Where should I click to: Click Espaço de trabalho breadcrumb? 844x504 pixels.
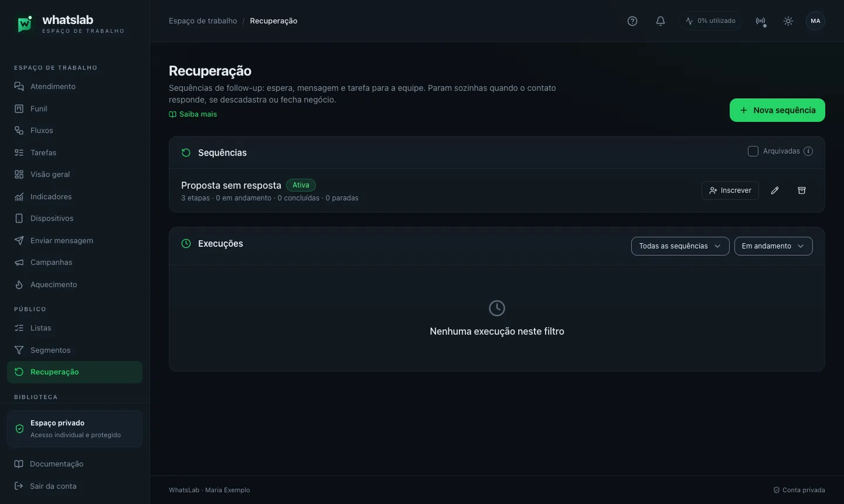click(x=203, y=21)
